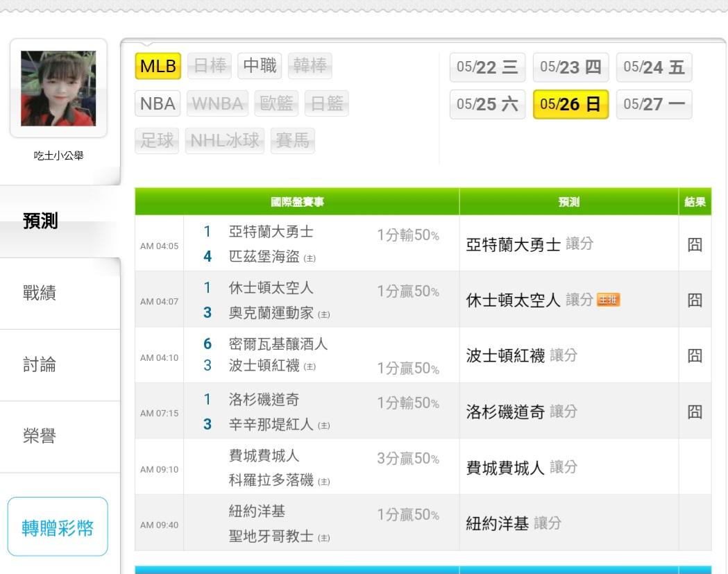Screen dimensions: 728x574
Task: Choose date 05/25 六
Action: 487,104
